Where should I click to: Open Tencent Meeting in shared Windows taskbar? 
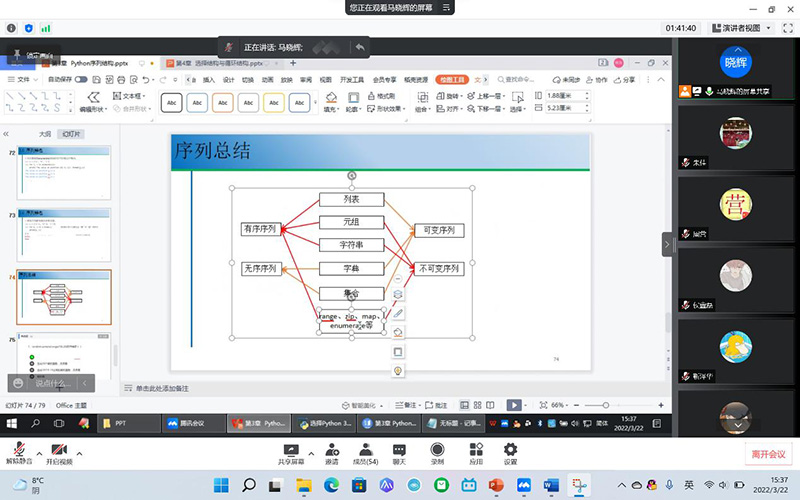click(x=194, y=423)
